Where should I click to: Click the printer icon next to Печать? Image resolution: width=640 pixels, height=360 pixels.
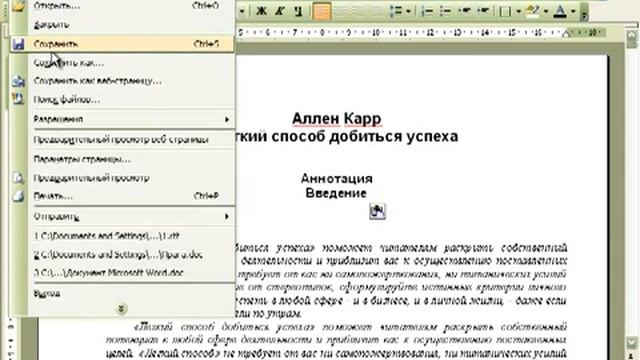(18, 196)
